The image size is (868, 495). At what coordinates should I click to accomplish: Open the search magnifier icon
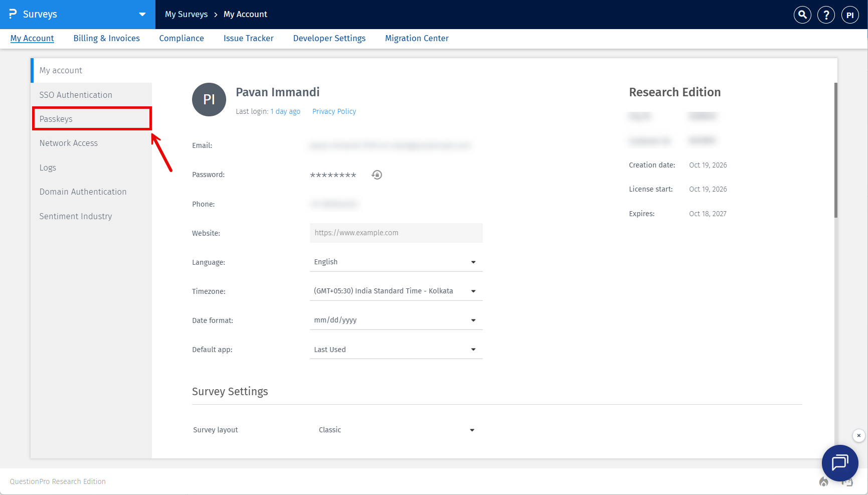click(x=802, y=15)
